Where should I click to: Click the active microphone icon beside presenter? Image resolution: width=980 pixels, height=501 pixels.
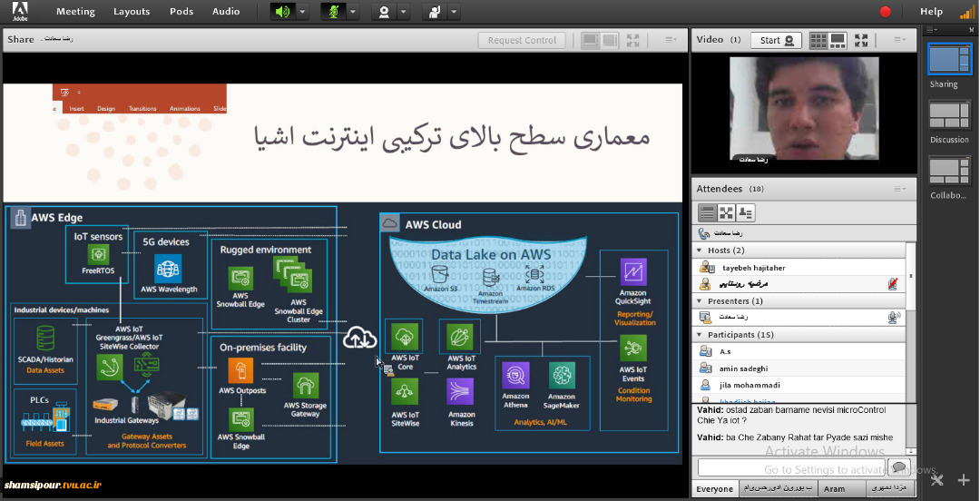click(893, 318)
